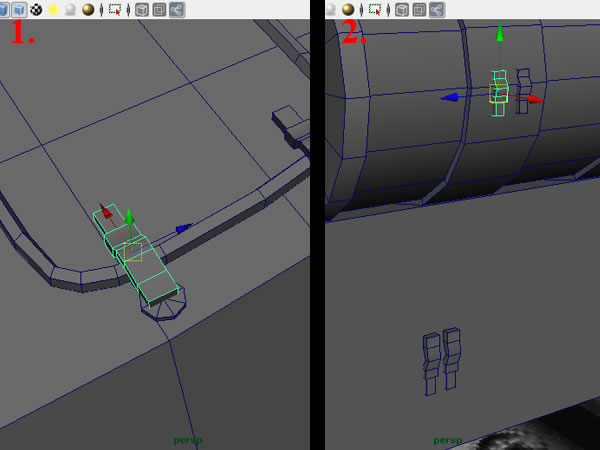
Task: Select right clip of lower pair, right viewport
Action: (452, 359)
